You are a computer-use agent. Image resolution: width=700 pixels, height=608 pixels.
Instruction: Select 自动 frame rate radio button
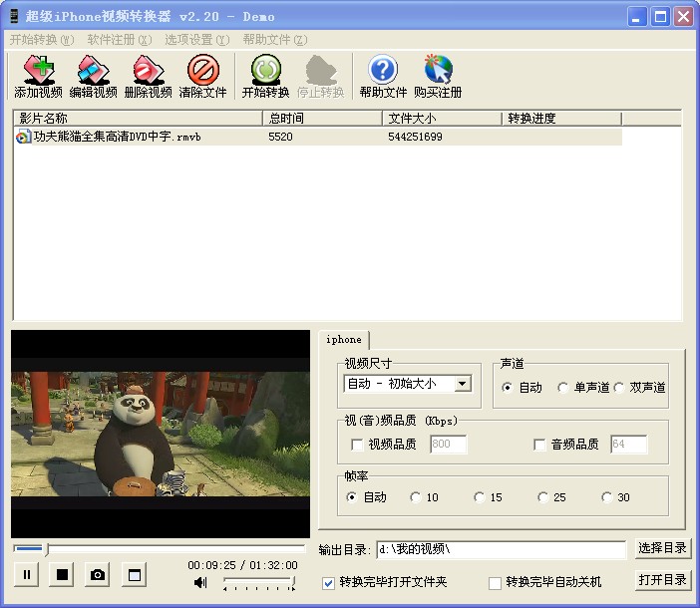point(352,497)
